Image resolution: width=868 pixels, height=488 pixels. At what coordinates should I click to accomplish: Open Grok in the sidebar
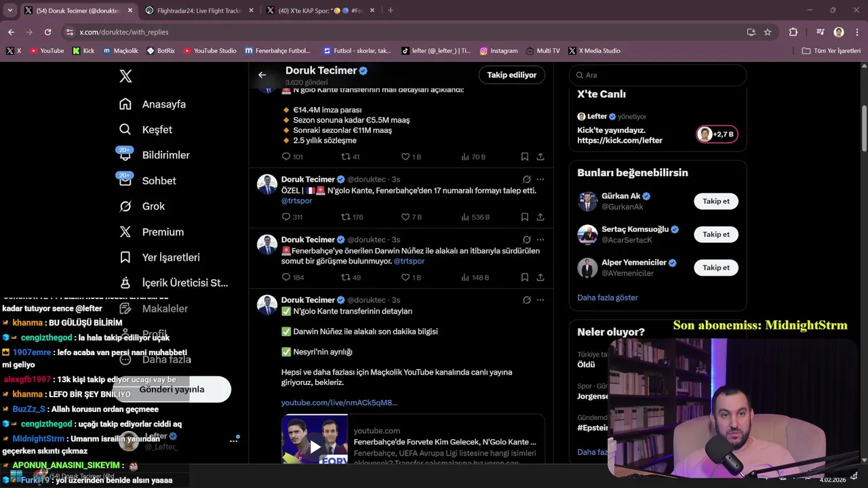click(x=142, y=206)
